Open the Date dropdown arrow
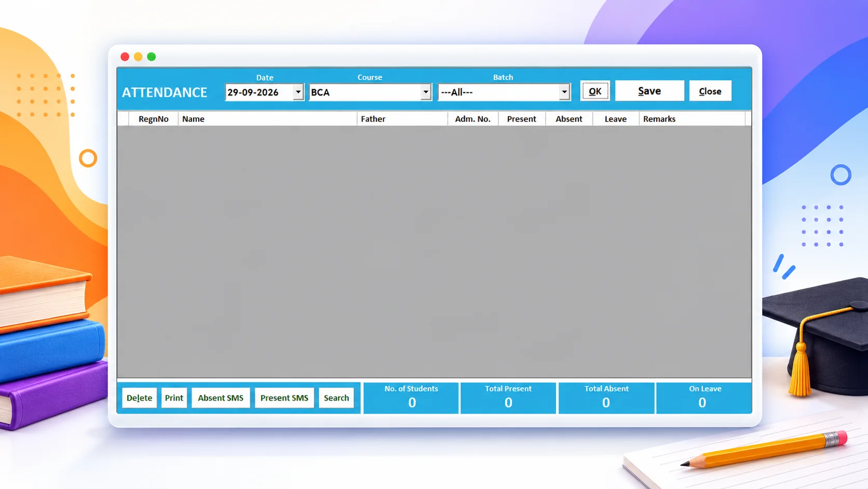Viewport: 868px width, 489px height. [298, 92]
